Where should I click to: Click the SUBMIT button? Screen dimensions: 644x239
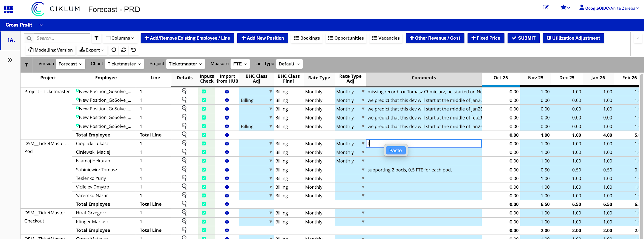523,38
